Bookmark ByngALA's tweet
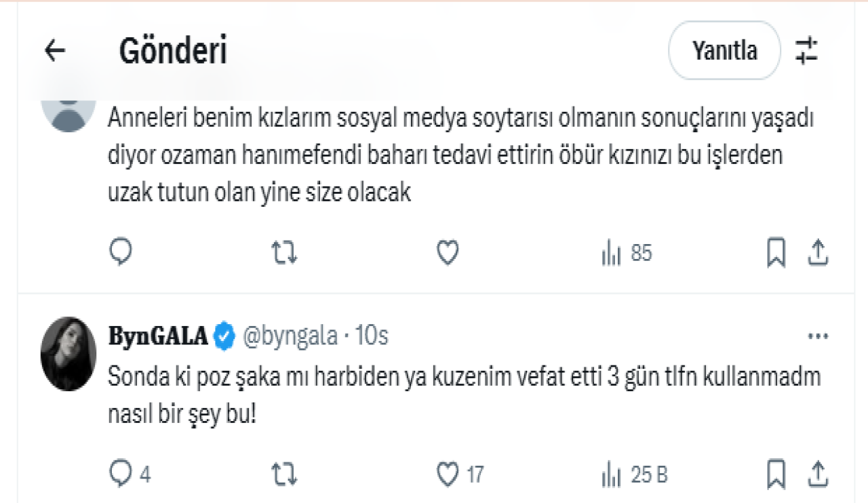This screenshot has height=503, width=868. [776, 475]
